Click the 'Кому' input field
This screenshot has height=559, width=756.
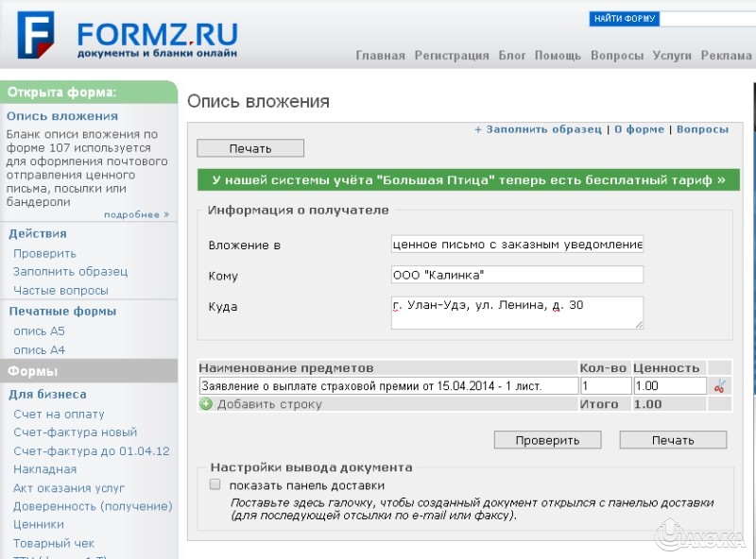click(517, 275)
